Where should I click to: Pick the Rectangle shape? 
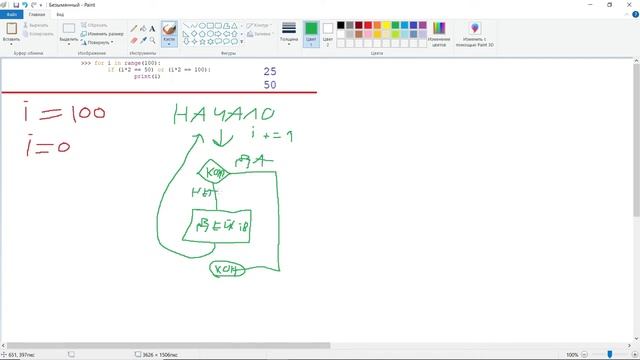click(210, 26)
